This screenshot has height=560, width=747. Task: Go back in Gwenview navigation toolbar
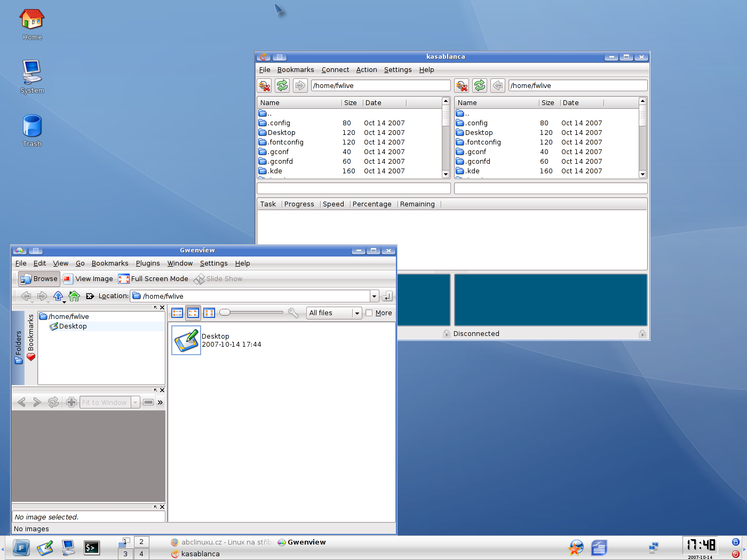26,296
